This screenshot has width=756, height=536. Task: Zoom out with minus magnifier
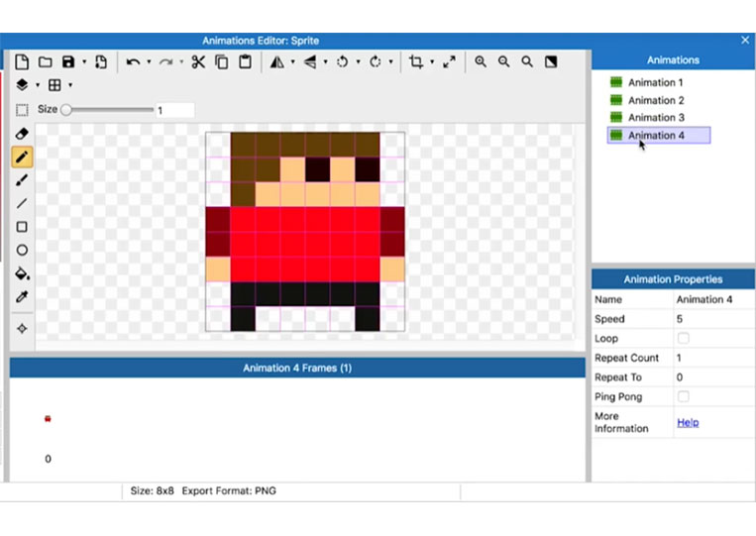[x=504, y=61]
